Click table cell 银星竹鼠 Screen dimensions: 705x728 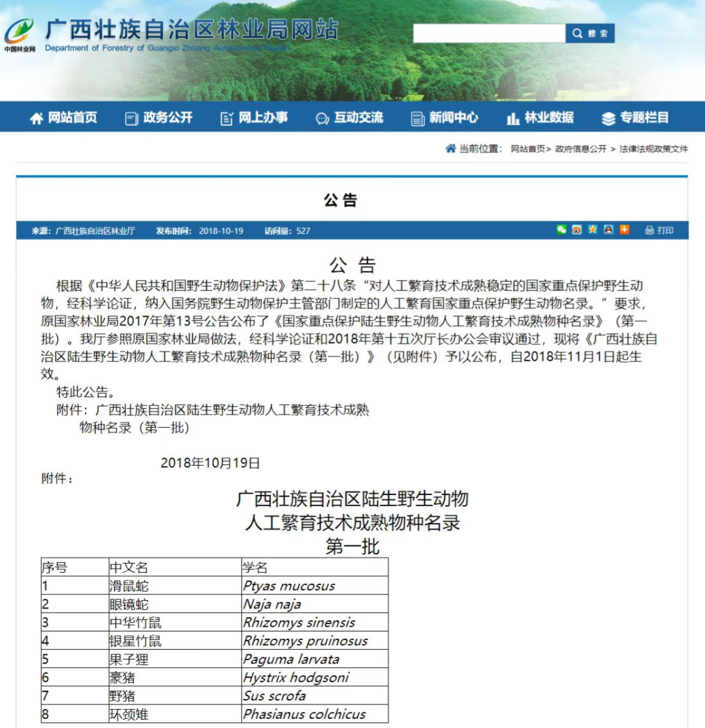point(175,641)
